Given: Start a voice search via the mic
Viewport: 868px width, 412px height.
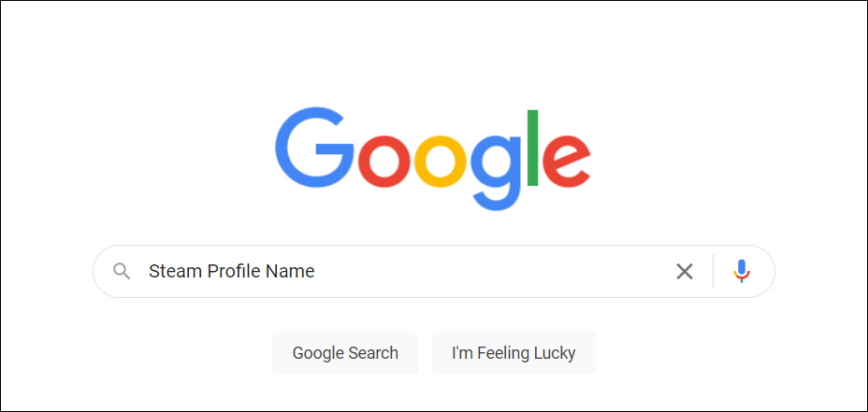Looking at the screenshot, I should click(x=741, y=271).
